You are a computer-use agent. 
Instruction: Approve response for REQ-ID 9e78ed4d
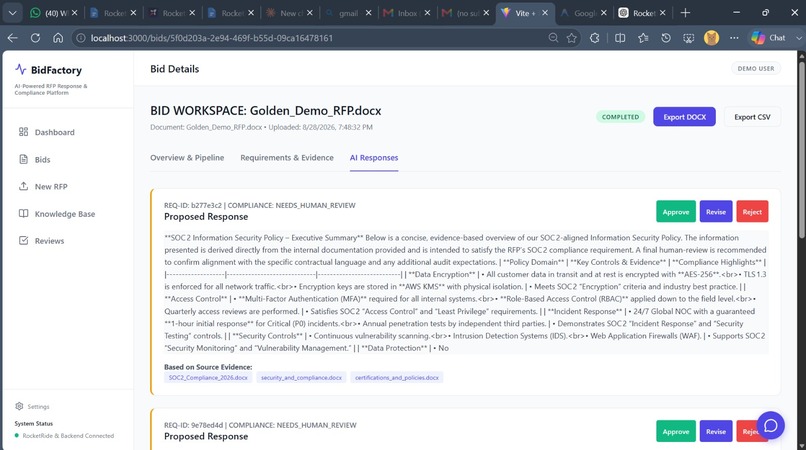coord(675,431)
